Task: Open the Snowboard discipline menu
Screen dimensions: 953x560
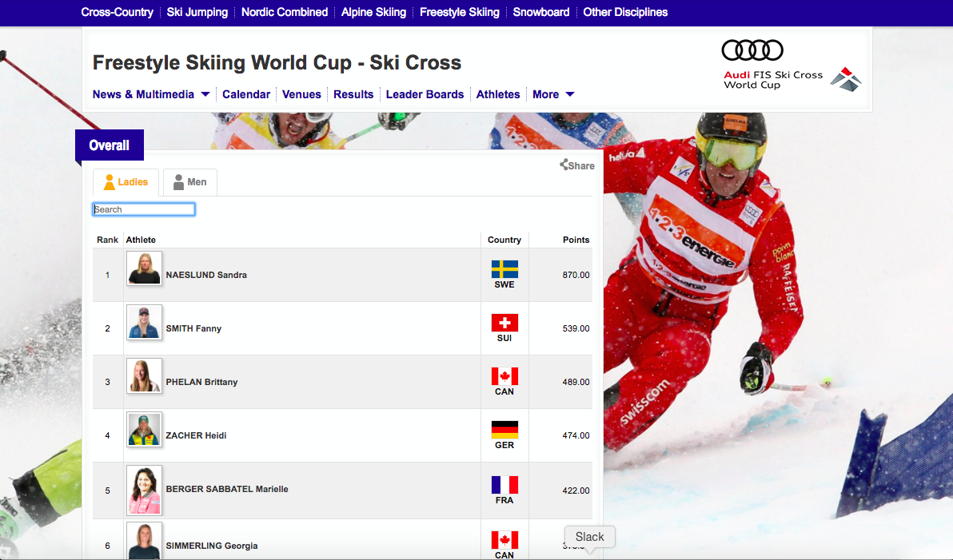Action: tap(541, 12)
